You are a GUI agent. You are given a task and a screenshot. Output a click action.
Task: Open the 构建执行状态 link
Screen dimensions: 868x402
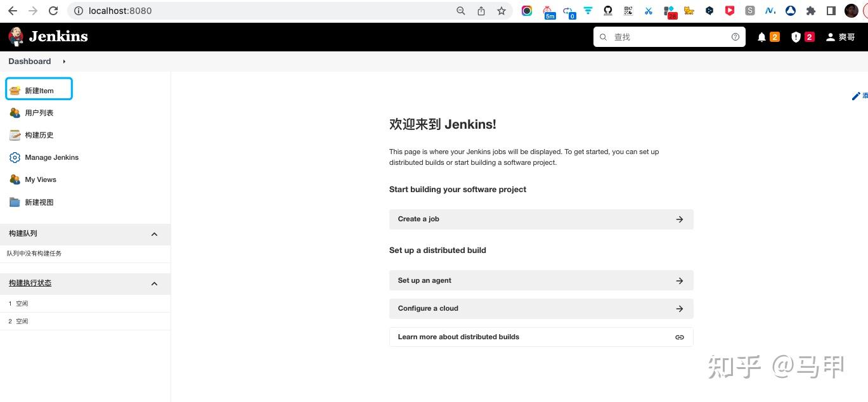[x=30, y=283]
